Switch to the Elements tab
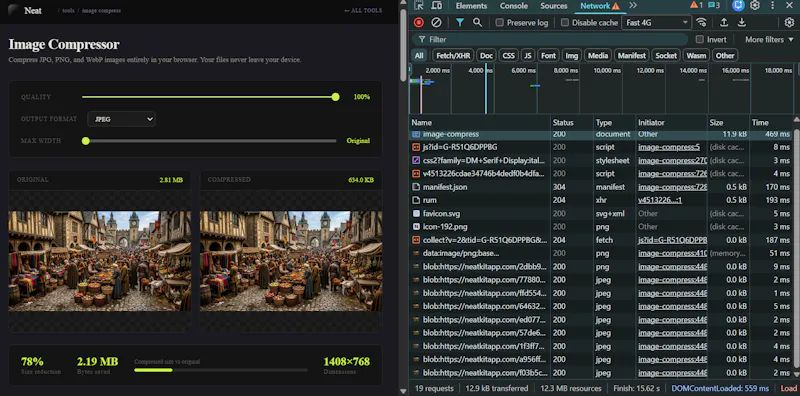Screen dimensions: 800x396 (471, 6)
